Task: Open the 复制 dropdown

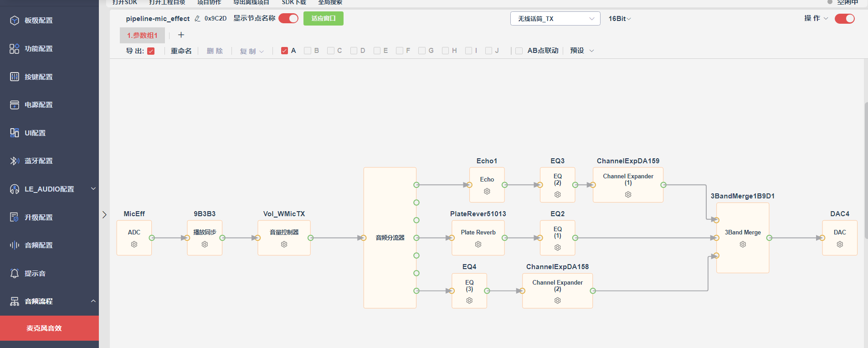Action: 252,51
